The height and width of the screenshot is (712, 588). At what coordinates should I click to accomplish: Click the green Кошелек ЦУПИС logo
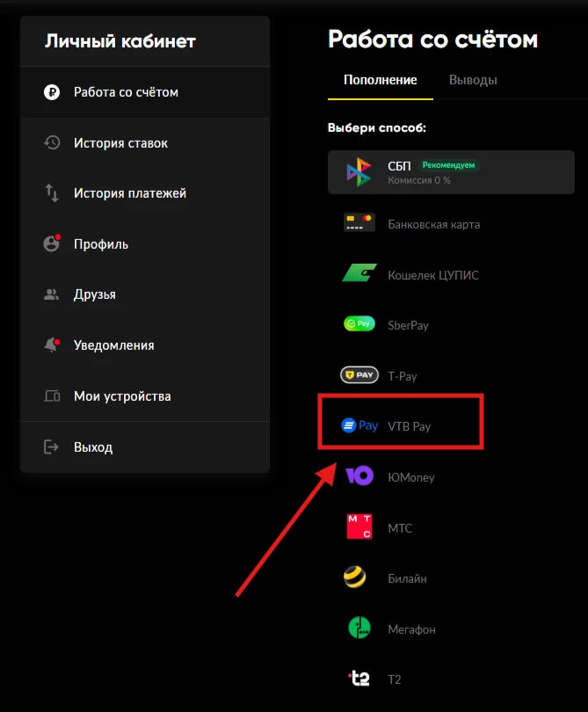tap(359, 272)
